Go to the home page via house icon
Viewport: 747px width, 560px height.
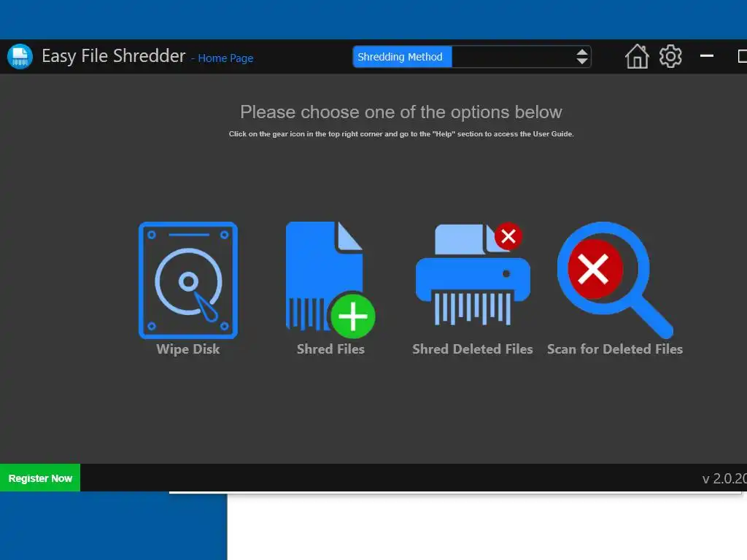tap(637, 57)
